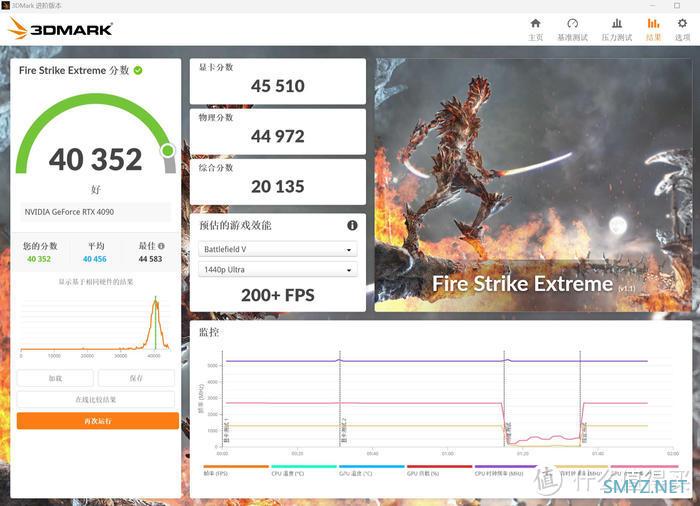Screen dimensions: 700x506
Task: Click the 显卡测试 2 dashed marker line
Action: [340, 399]
